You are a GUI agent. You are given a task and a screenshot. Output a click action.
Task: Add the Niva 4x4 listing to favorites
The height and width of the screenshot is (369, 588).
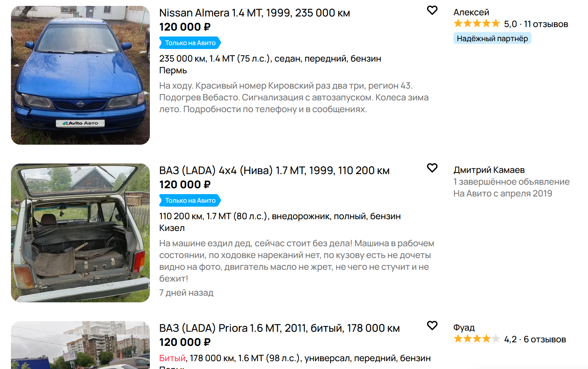tap(432, 168)
